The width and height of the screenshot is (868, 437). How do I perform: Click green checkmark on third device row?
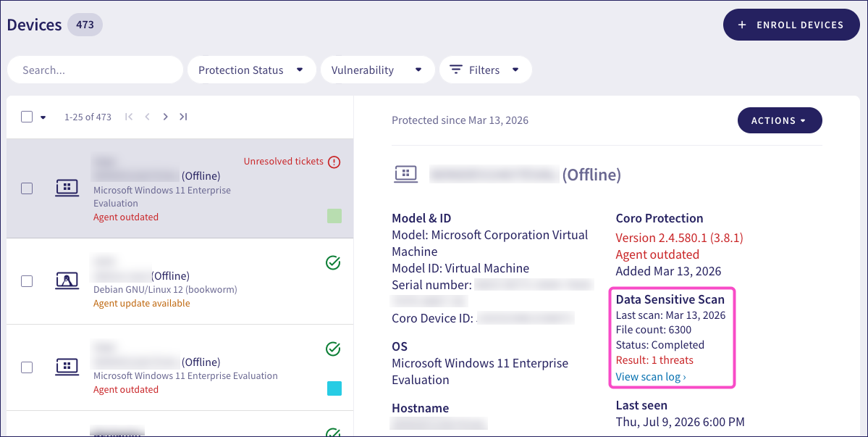click(x=333, y=349)
